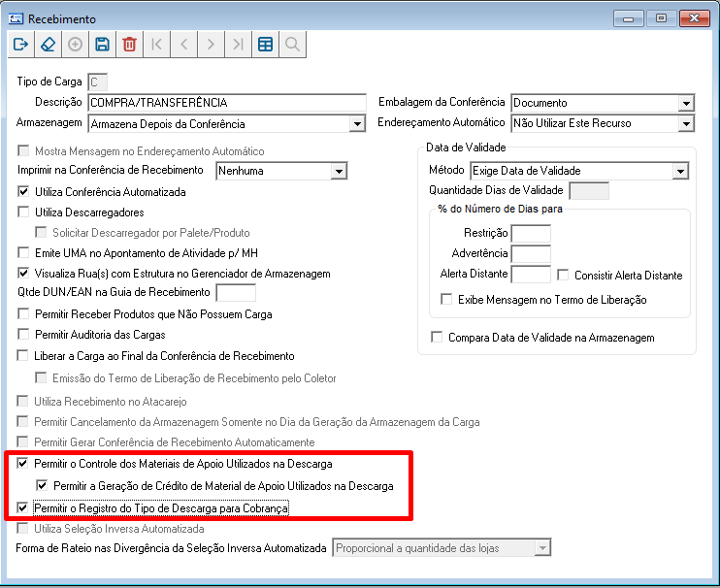Expand Endereçamento Automático dropdown
The height and width of the screenshot is (588, 720).
tap(686, 123)
